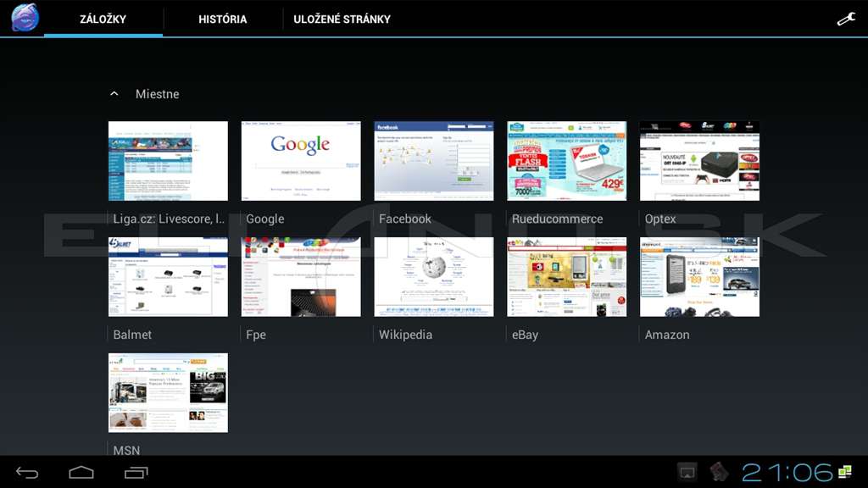This screenshot has width=868, height=488.
Task: Click the Optex bookmark label
Action: [660, 219]
